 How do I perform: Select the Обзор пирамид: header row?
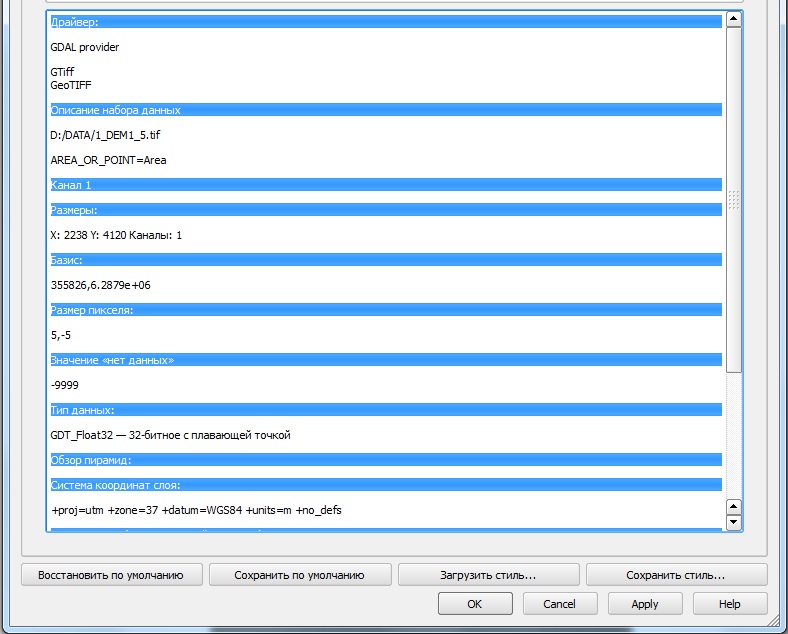tap(386, 460)
